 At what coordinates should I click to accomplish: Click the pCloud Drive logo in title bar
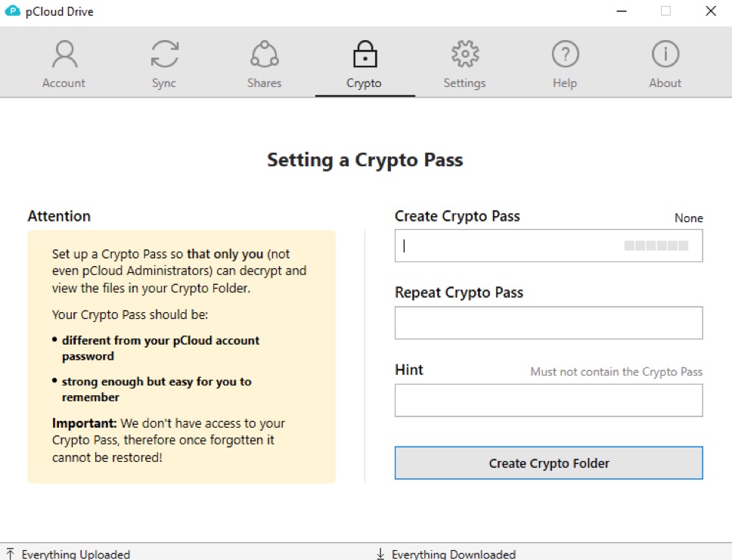pos(12,11)
